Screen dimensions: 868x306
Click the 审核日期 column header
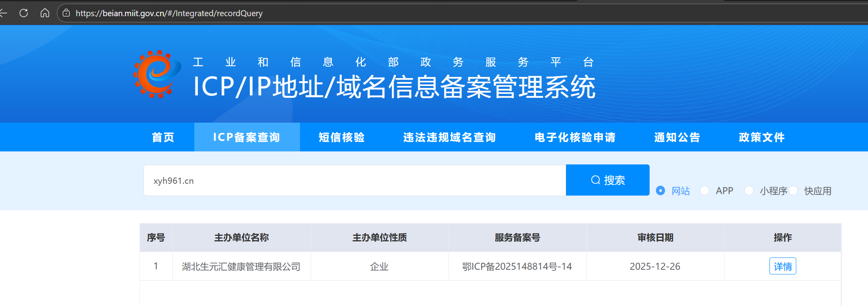click(656, 237)
